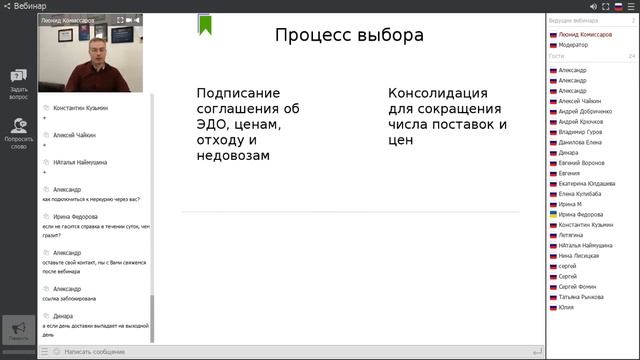Select Андрей Крючков in guest list

coord(580,122)
